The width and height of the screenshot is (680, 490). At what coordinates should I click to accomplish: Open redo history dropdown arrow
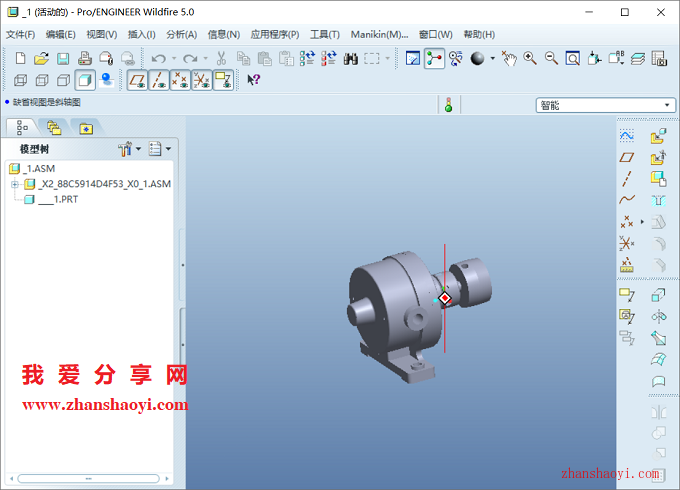click(206, 58)
